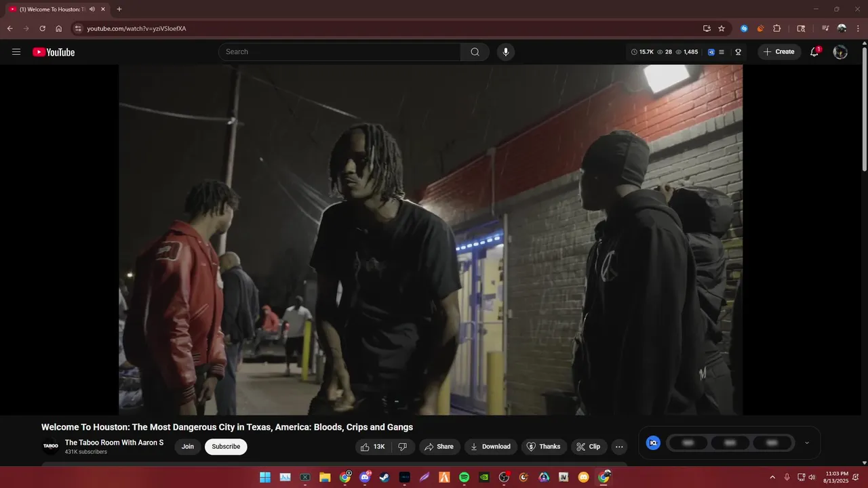Dislike the video with thumbs down

pos(403,447)
